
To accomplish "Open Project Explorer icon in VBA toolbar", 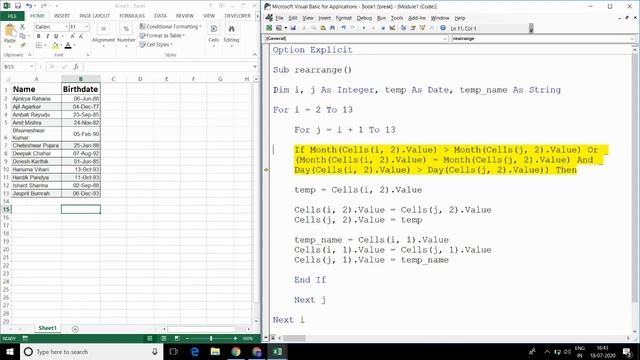I will (403, 28).
